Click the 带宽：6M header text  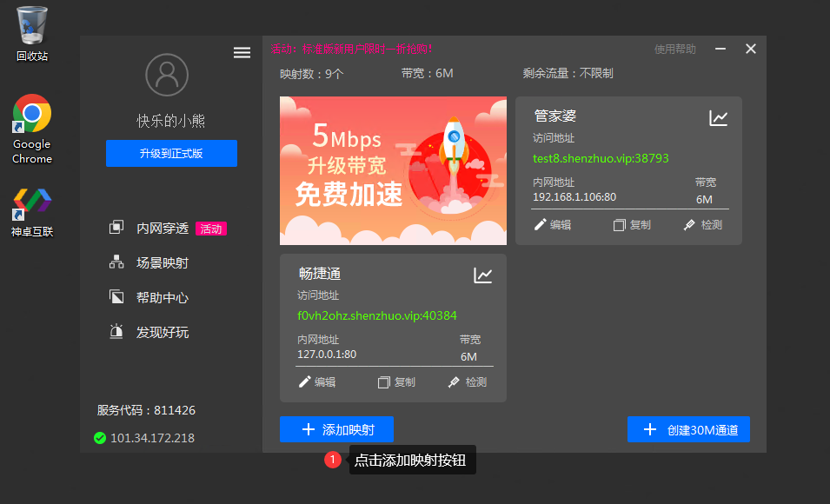tap(428, 73)
